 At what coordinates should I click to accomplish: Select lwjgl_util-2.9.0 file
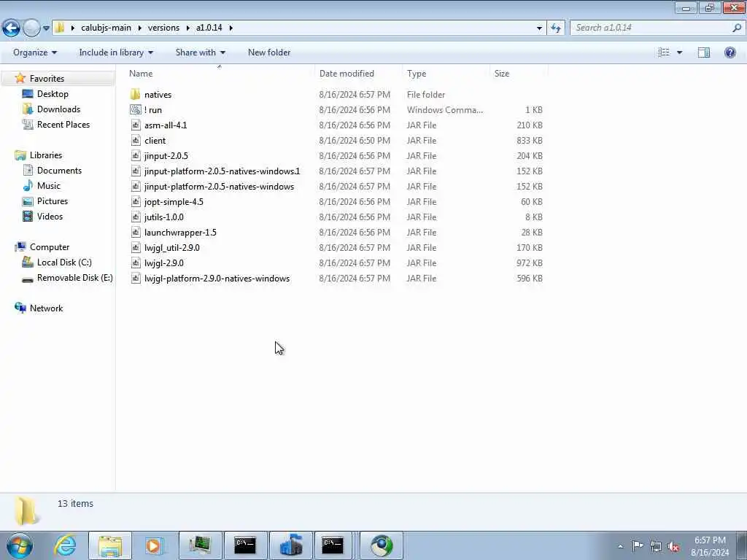coord(172,248)
